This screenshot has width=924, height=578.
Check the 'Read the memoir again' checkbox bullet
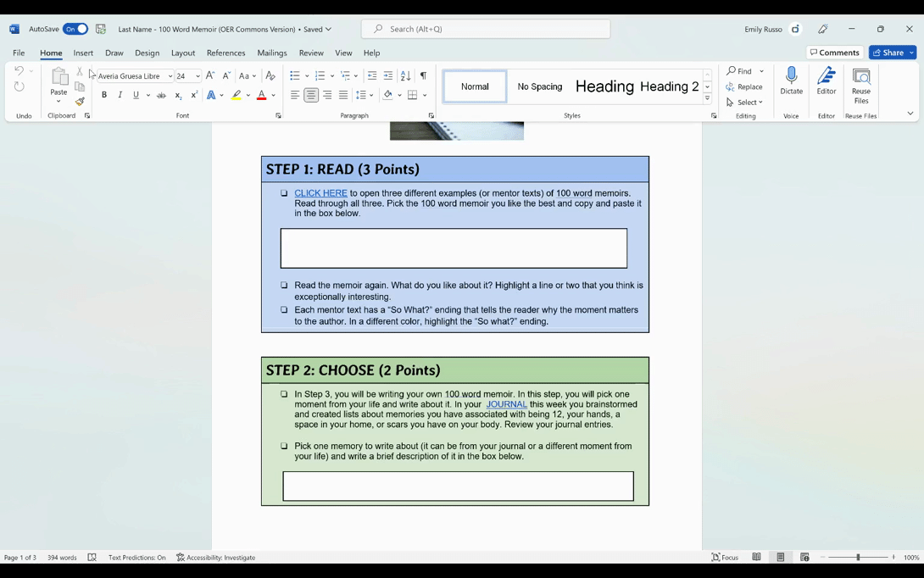click(284, 286)
